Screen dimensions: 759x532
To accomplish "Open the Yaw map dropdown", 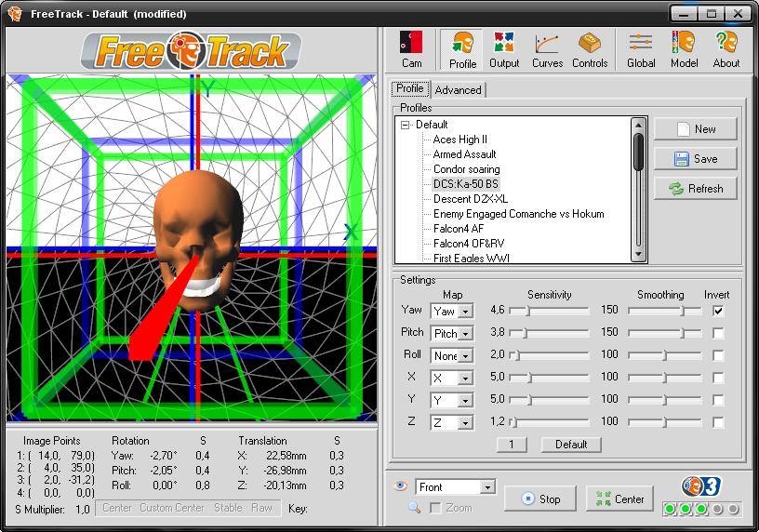I will [x=465, y=312].
